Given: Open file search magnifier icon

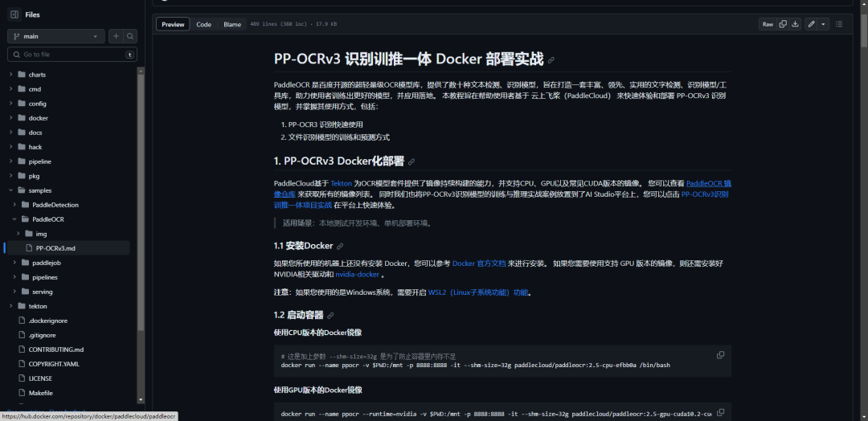Looking at the screenshot, I should (x=130, y=36).
